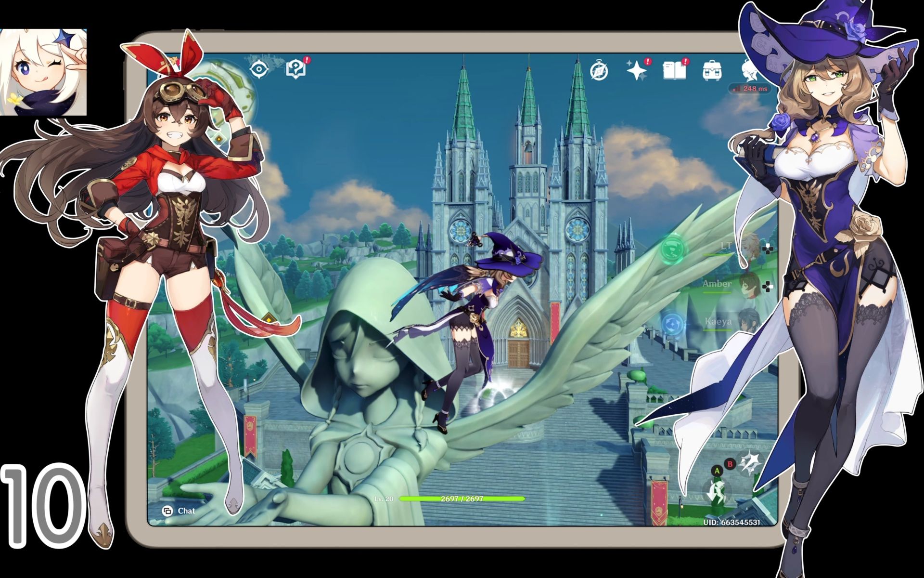Click the Paimon app thumbnail
This screenshot has height=578, width=924.
click(43, 72)
